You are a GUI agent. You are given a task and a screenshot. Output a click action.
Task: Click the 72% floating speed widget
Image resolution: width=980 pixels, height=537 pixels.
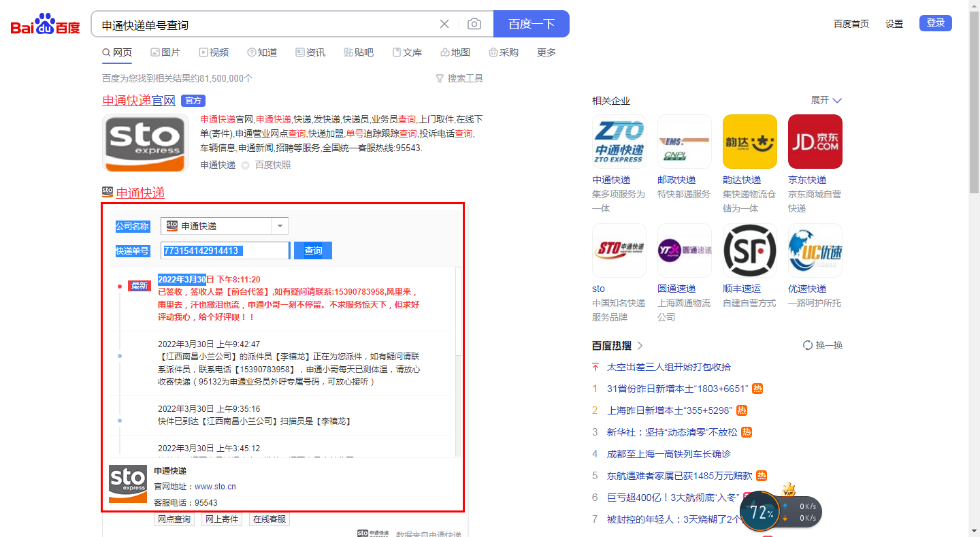coord(781,512)
